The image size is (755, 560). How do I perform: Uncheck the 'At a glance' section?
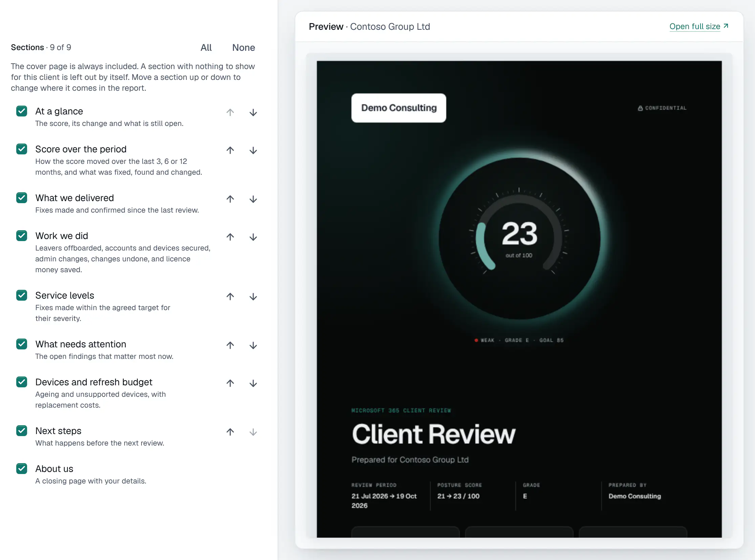[22, 111]
